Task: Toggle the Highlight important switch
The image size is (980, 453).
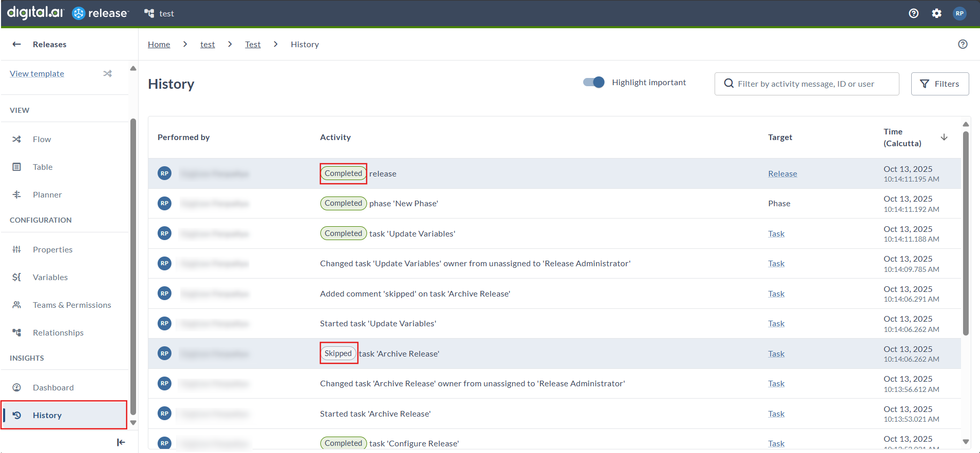Action: 593,83
